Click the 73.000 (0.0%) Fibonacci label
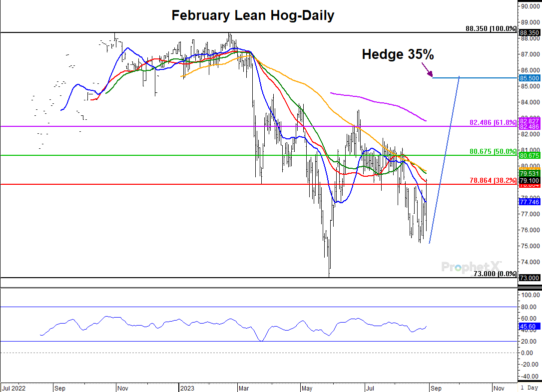This screenshot has width=542, height=392. 495,274
